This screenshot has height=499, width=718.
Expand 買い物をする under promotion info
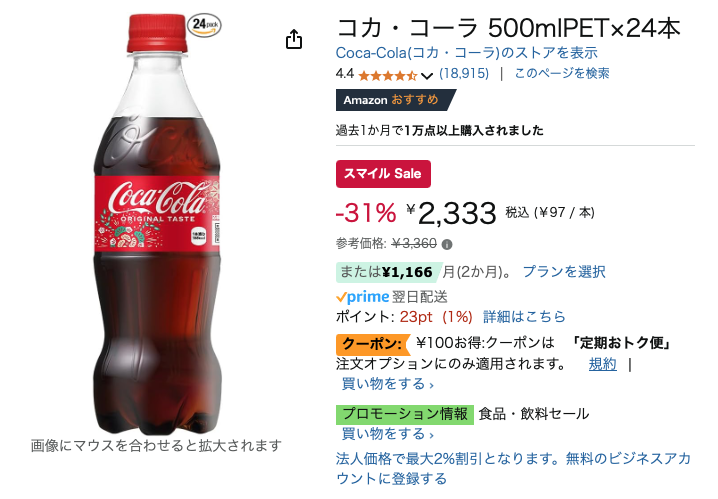pos(387,434)
